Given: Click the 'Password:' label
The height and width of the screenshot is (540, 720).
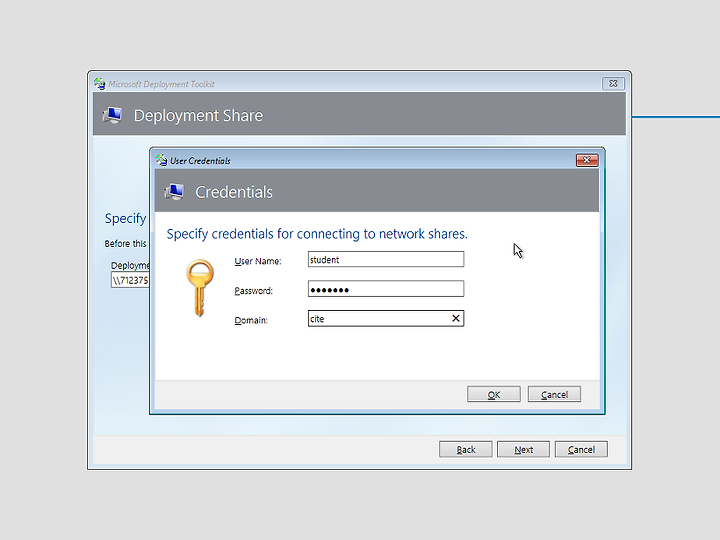Looking at the screenshot, I should pos(253,291).
